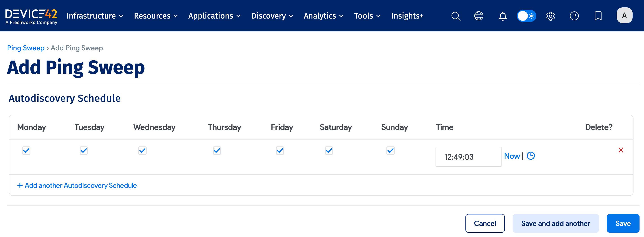Click the time input field showing 12:49:03

[x=469, y=157]
